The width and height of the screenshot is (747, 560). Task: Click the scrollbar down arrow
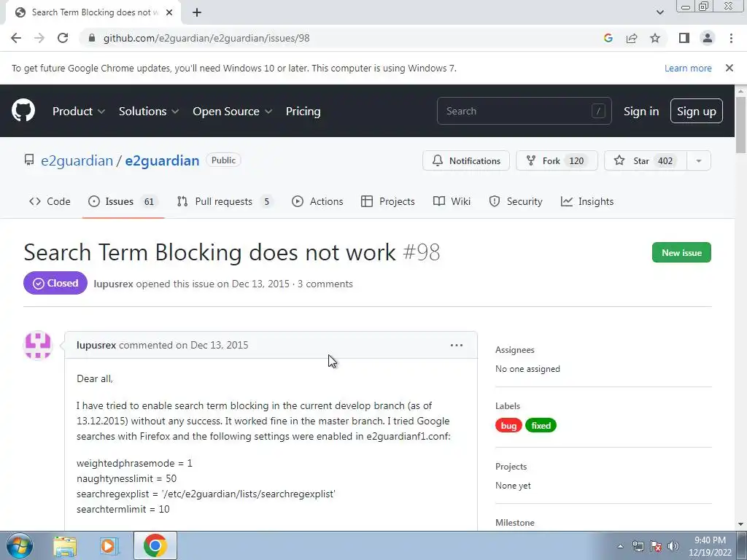point(741,524)
